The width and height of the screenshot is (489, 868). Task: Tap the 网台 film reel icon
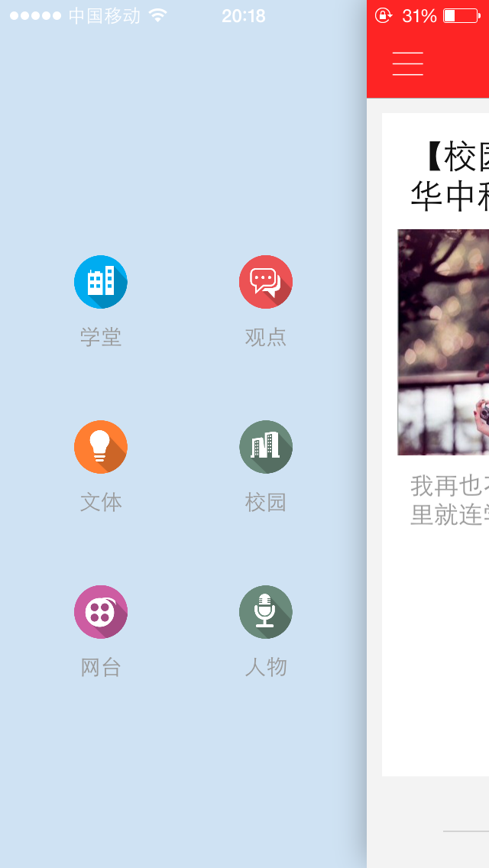coord(101,612)
